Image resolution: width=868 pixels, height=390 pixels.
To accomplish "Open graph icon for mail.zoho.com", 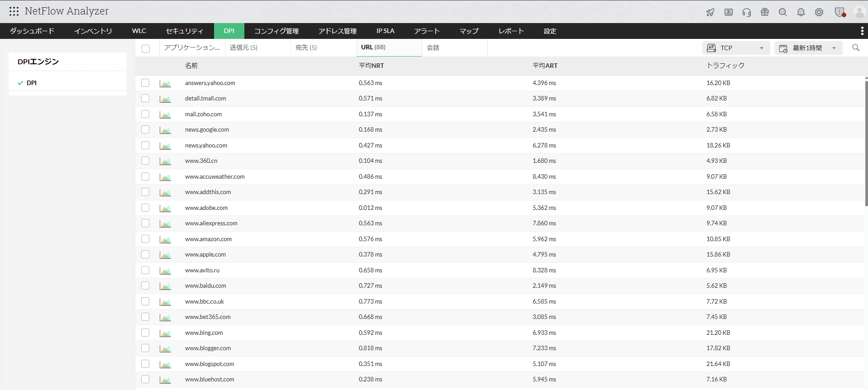I will click(x=165, y=114).
